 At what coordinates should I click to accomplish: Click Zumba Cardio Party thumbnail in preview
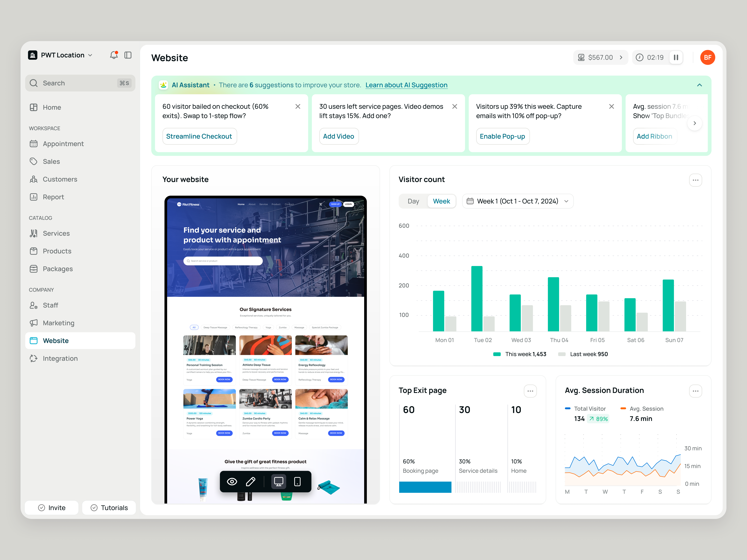(x=265, y=399)
